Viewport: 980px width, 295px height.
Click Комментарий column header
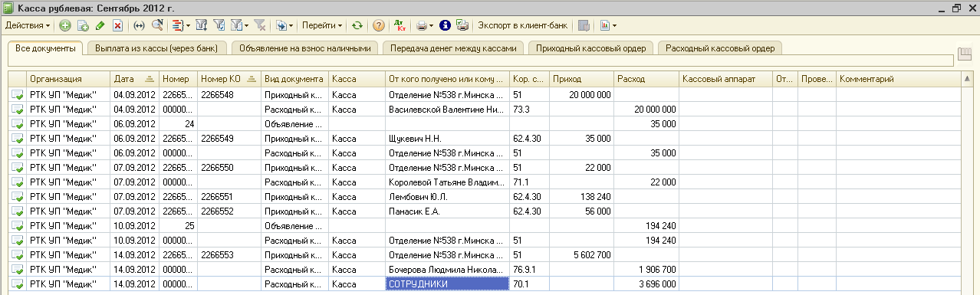(x=898, y=79)
